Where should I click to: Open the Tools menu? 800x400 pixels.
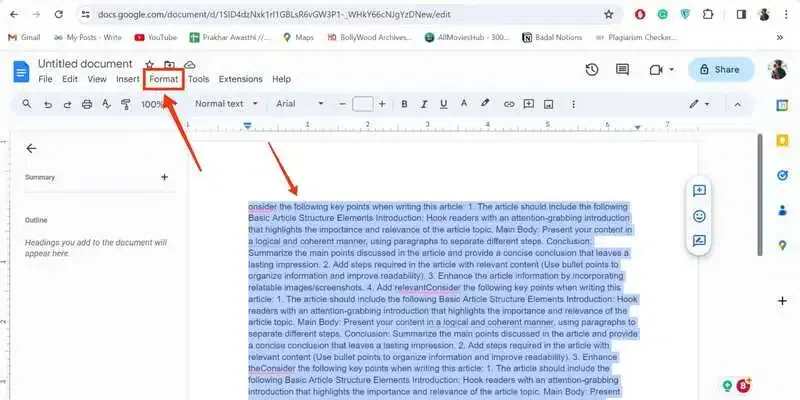coord(198,79)
